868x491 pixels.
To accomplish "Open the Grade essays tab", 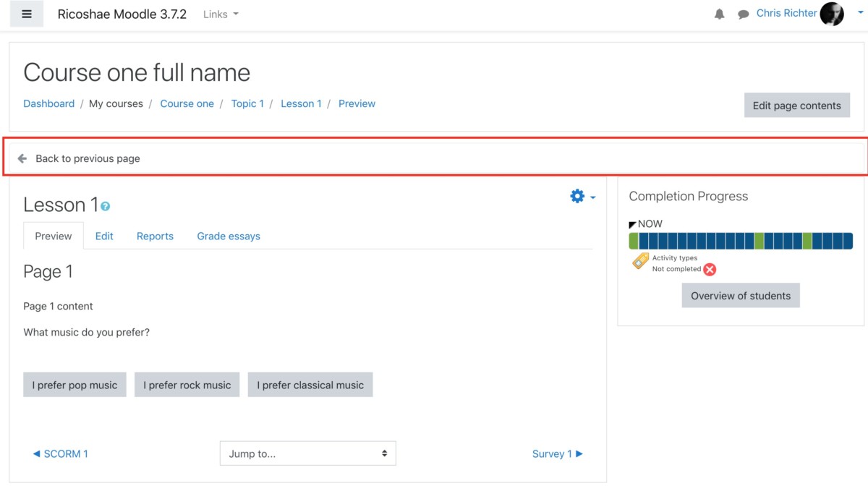I will (229, 236).
